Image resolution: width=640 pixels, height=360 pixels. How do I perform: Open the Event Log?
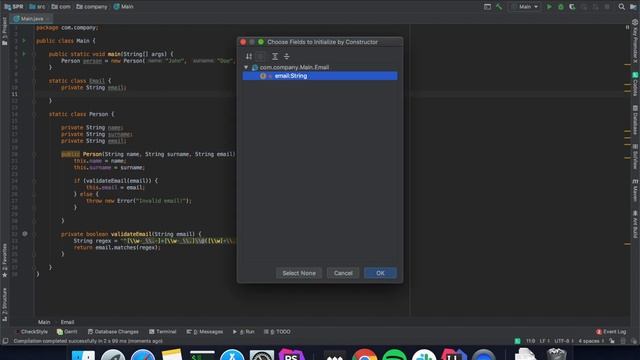tap(611, 332)
